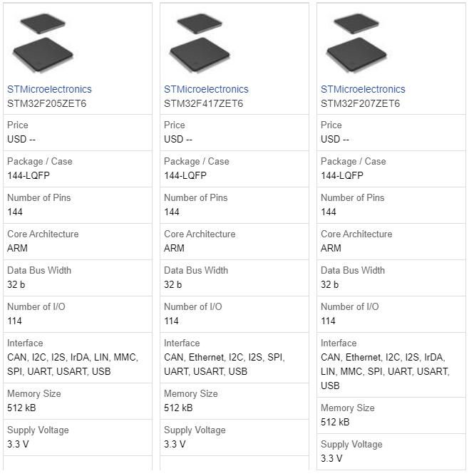
Task: Click the STM32F205ZET6 chip product image
Action: click(44, 43)
